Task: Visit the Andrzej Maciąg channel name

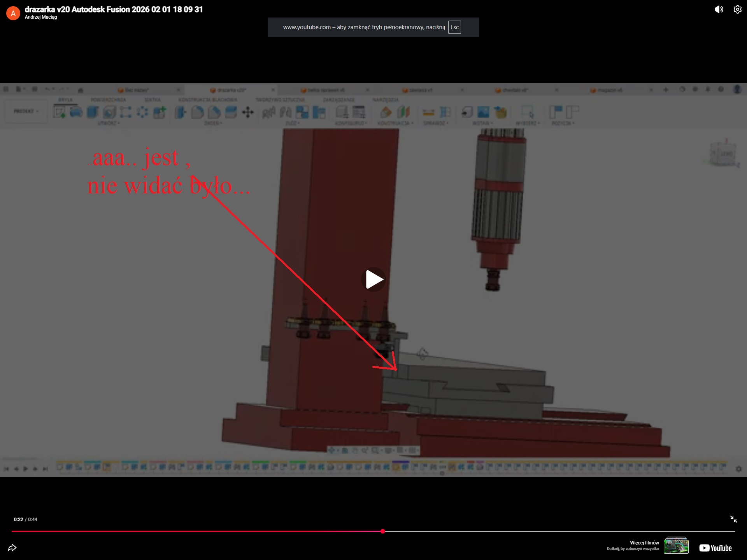Action: click(x=41, y=17)
